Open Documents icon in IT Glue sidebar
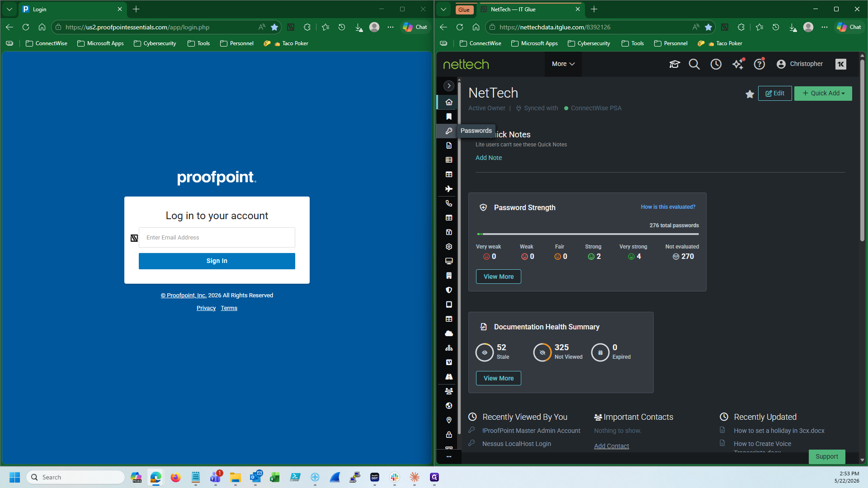The image size is (868, 488). pos(448,145)
